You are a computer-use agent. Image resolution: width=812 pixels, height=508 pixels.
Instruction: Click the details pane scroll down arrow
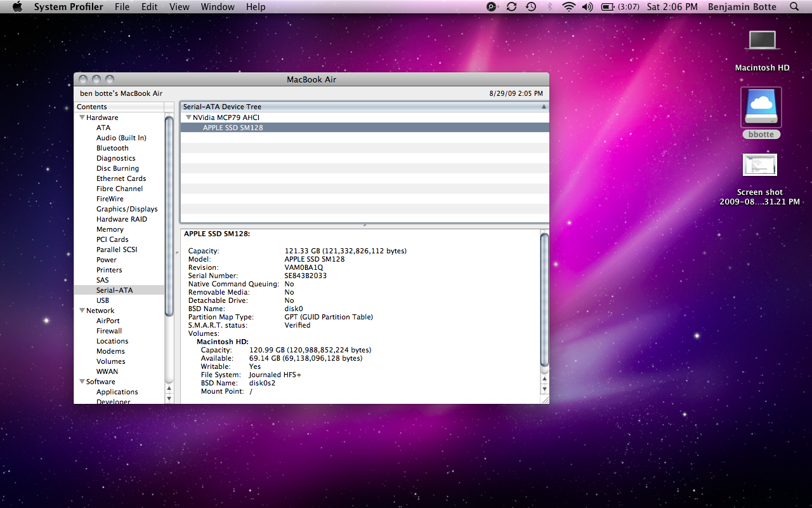544,389
